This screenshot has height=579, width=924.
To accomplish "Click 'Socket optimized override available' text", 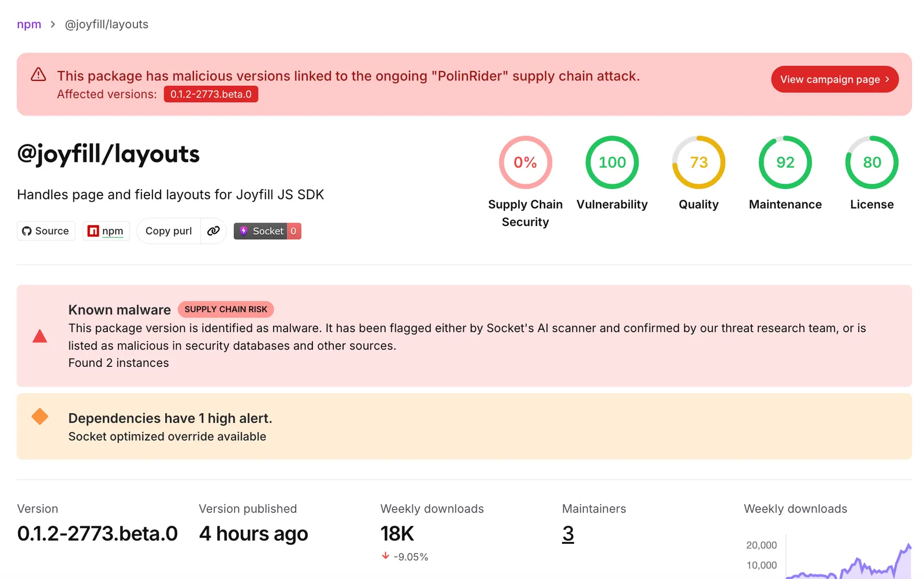I will 167,437.
